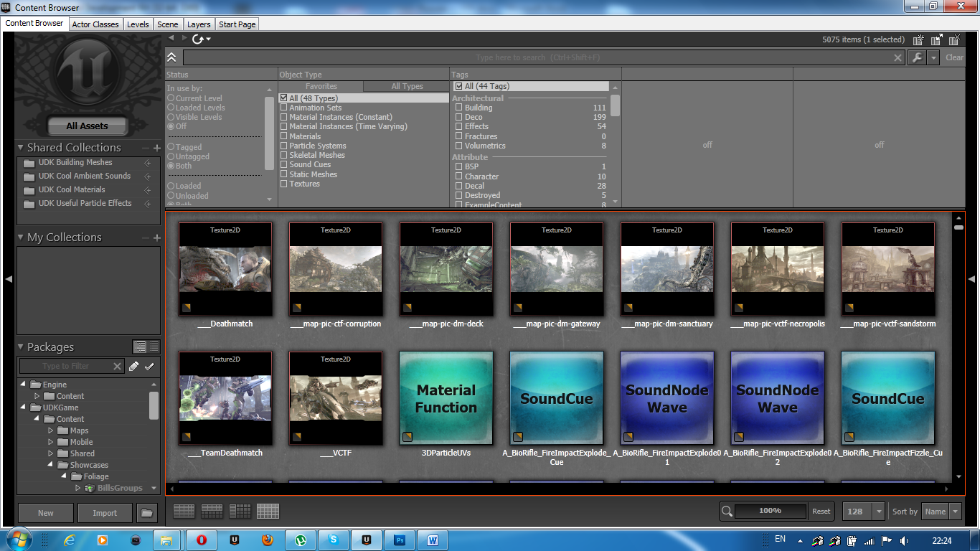980x551 pixels.
Task: Select the thumbnails-only layout icon
Action: pyautogui.click(x=268, y=512)
